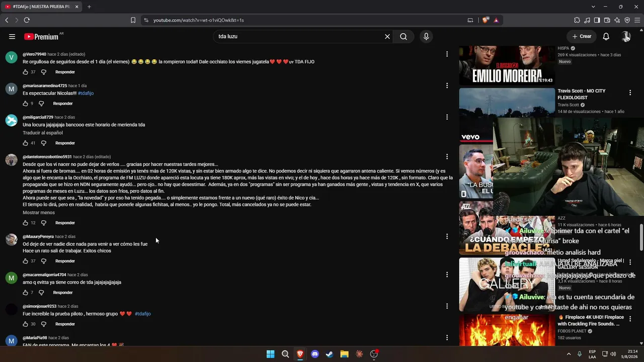Open the YouTube guide hamburger menu
The width and height of the screenshot is (644, 362).
click(12, 36)
